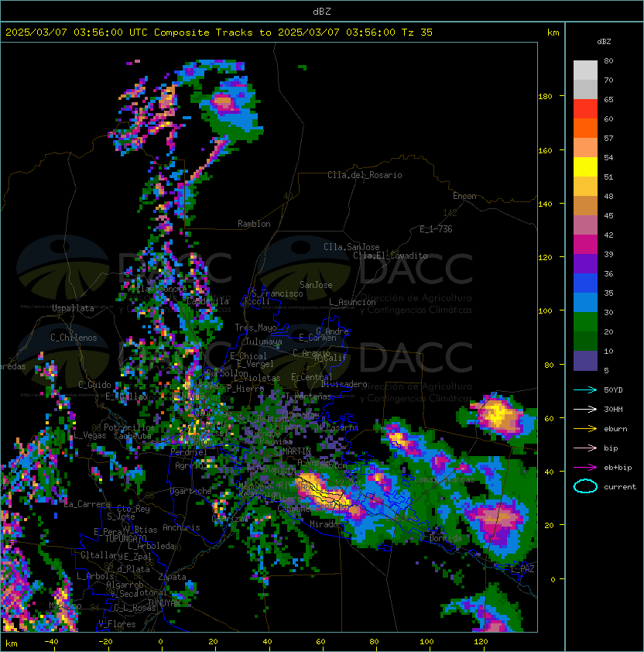
Task: Click the 'Agrelo' map label
Action: click(189, 465)
